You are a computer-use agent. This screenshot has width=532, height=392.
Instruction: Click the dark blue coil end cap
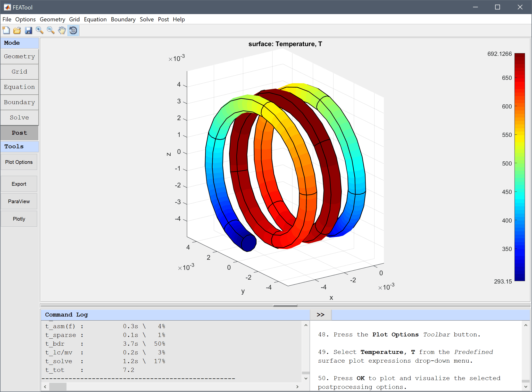[249, 243]
